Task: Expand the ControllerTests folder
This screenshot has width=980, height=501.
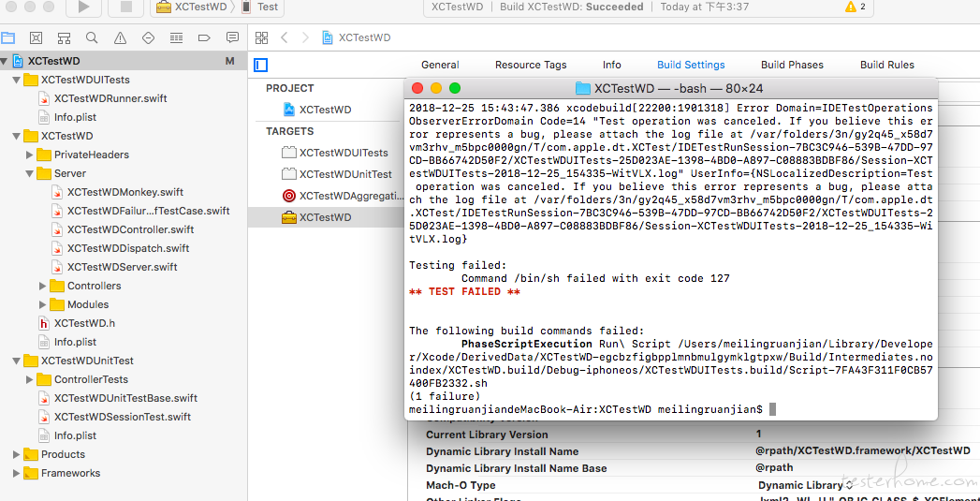Action: tap(29, 379)
